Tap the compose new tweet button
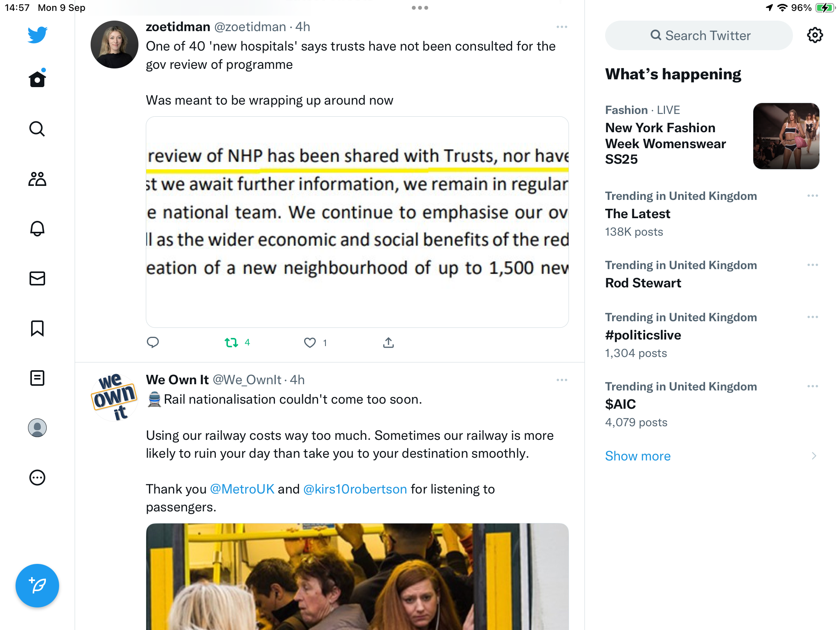Screen dimensions: 840x630 37,585
